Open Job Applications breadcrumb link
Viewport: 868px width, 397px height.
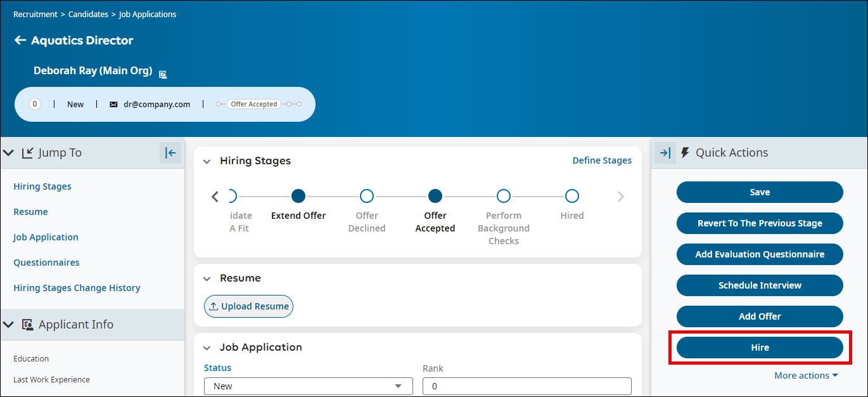(x=148, y=14)
